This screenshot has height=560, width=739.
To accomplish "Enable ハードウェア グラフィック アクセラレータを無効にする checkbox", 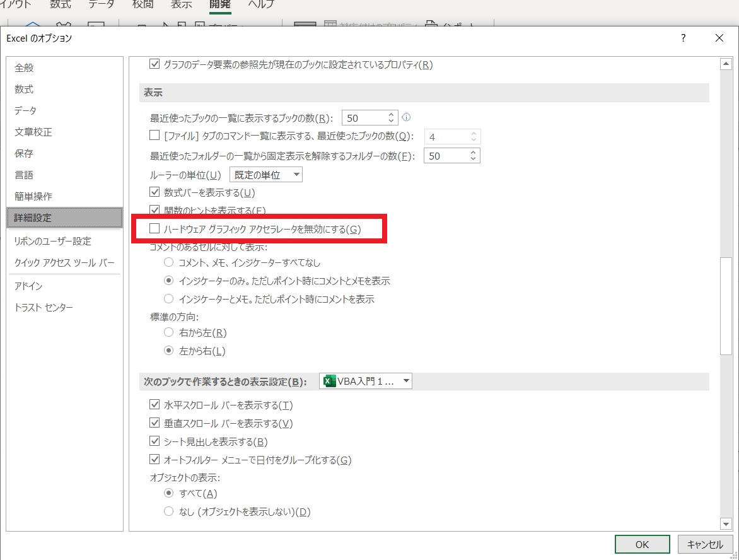I will [154, 229].
